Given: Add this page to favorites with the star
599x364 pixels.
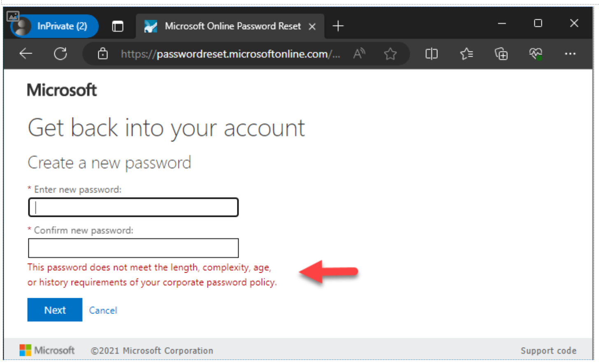Looking at the screenshot, I should pos(390,53).
